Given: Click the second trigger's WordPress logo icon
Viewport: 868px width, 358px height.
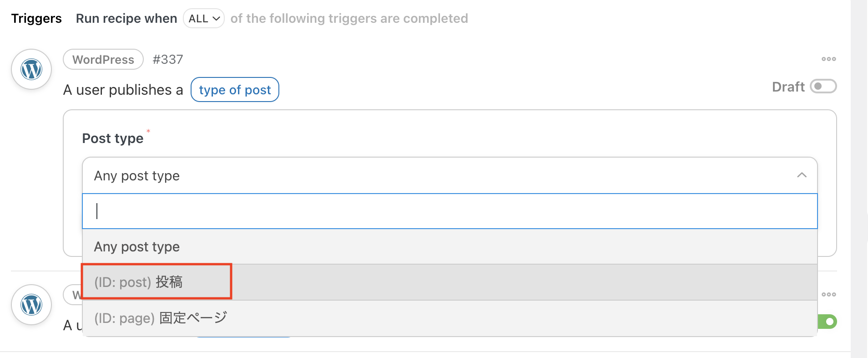Looking at the screenshot, I should click(31, 305).
